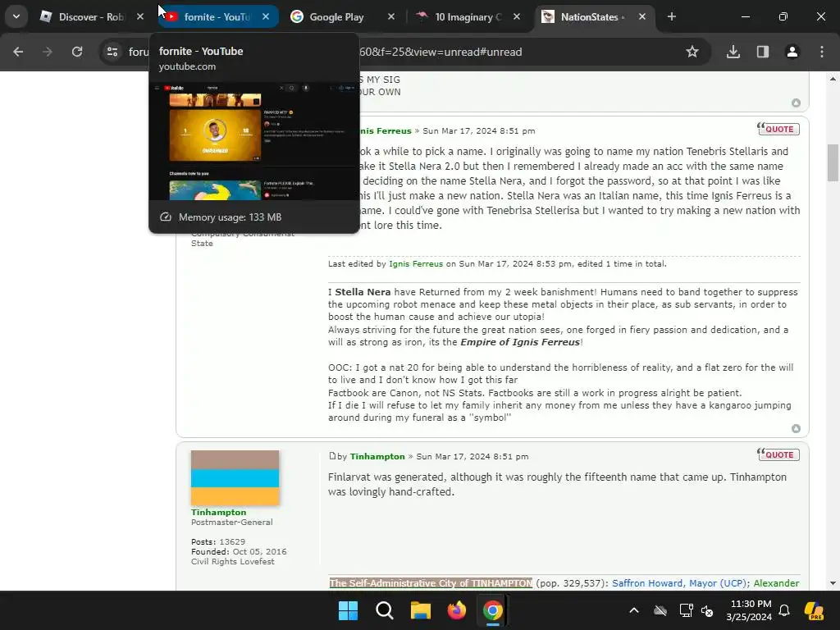Open a new browser tab
840x630 pixels.
[672, 16]
